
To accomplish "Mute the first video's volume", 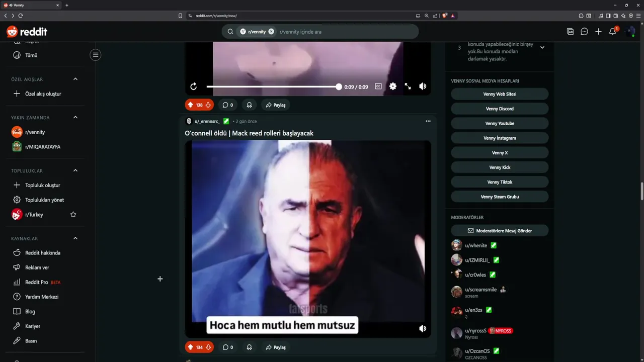I will click(423, 86).
